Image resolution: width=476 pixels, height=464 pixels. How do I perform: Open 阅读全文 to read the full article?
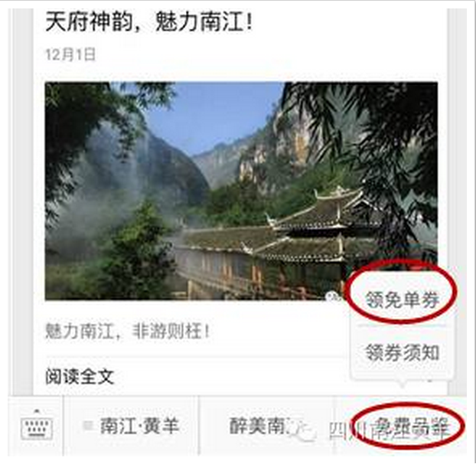click(x=80, y=377)
